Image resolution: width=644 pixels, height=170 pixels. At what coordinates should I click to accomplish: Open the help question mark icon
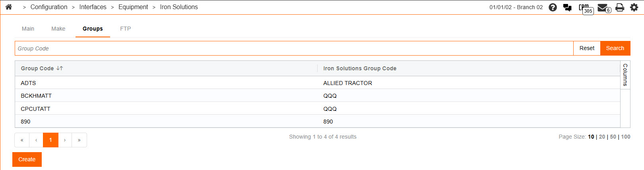553,7
